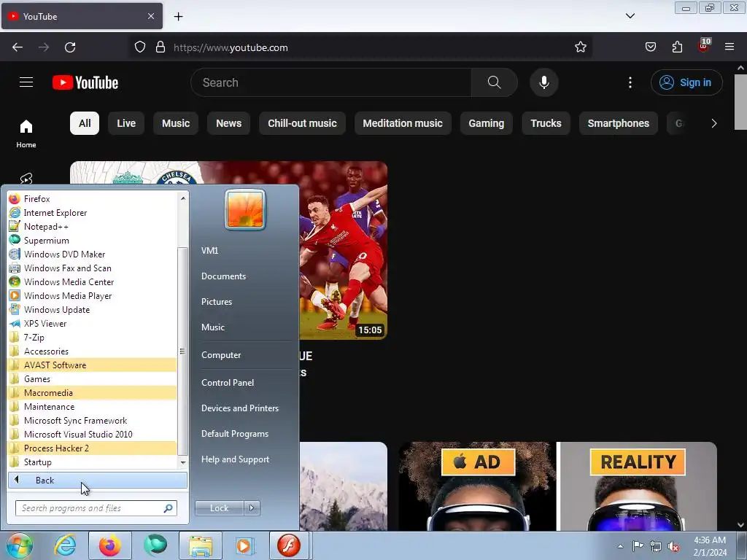Open Firefox application menu

point(729,47)
